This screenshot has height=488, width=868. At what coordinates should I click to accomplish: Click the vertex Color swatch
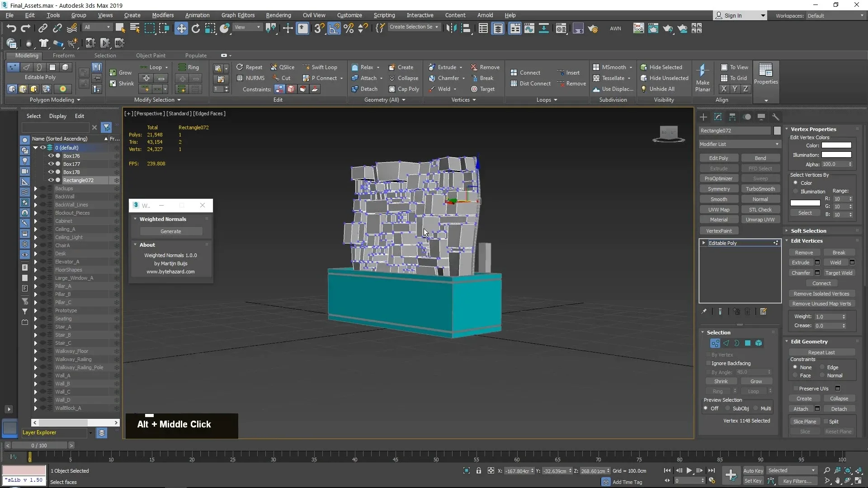836,145
